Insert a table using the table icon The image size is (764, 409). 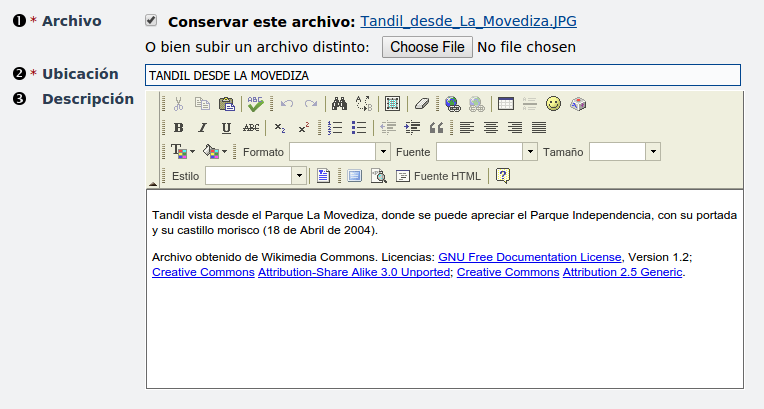pyautogui.click(x=506, y=103)
